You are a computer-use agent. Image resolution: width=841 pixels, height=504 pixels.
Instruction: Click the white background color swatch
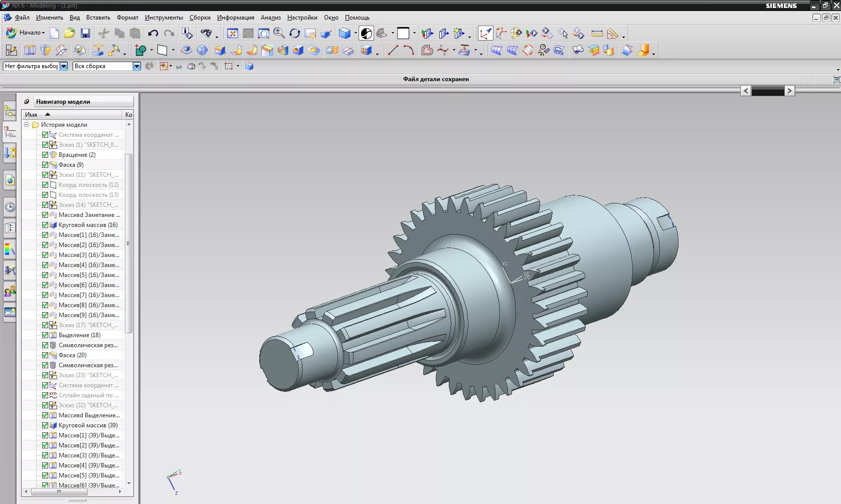click(403, 33)
